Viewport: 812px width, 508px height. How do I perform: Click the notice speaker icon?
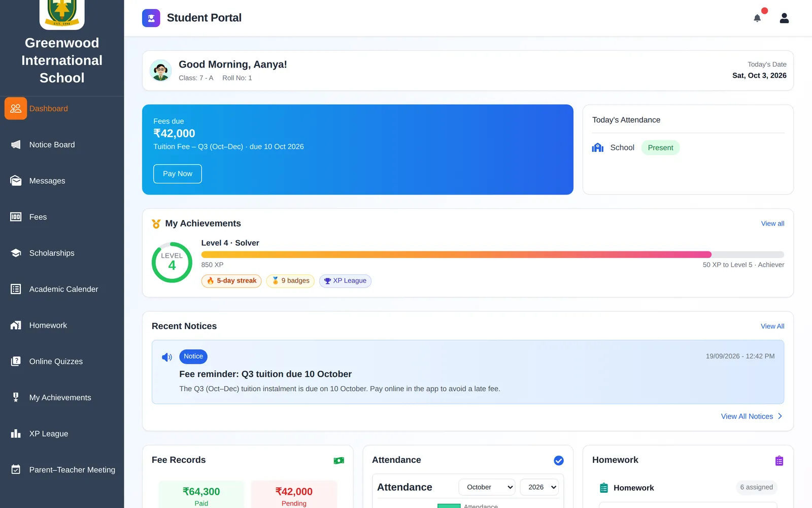167,357
